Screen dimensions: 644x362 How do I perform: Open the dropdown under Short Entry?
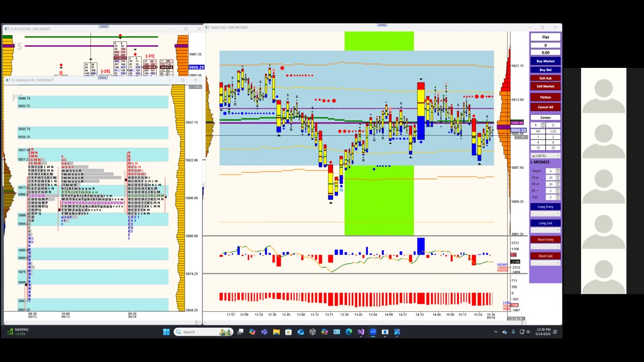point(545,246)
